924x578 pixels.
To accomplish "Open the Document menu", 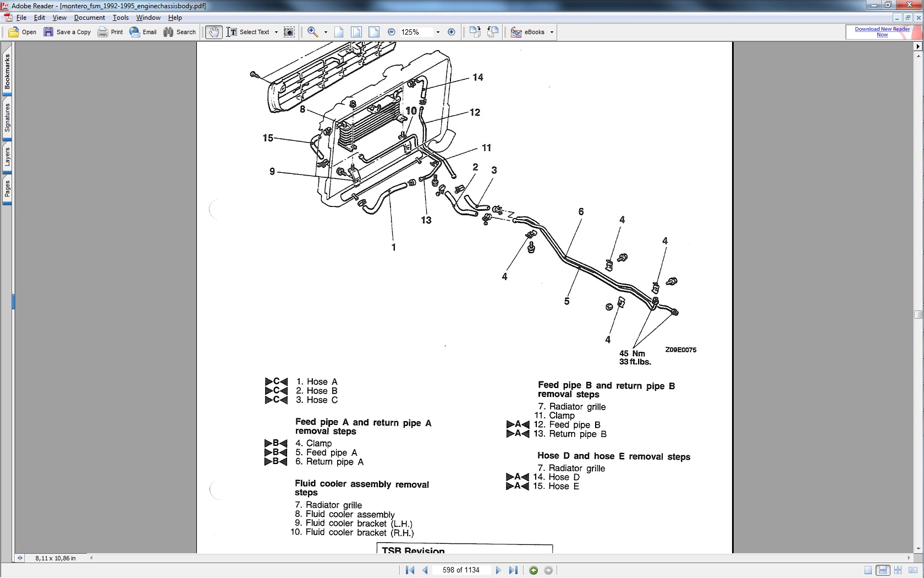I will pyautogui.click(x=89, y=18).
